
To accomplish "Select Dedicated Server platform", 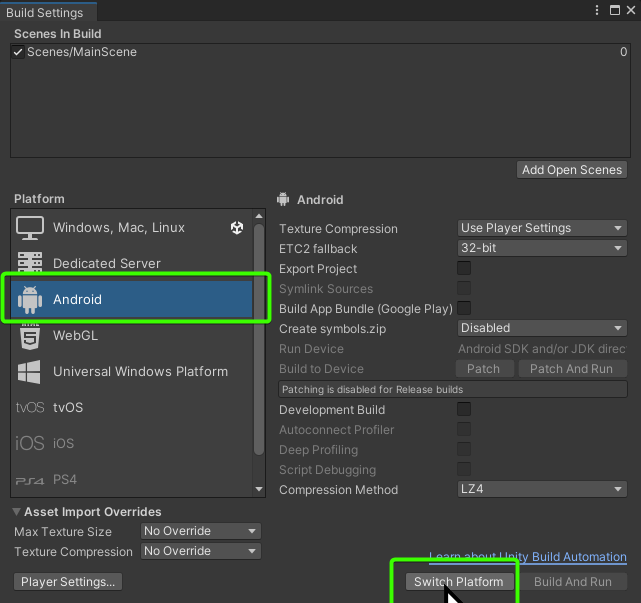I will [132, 263].
